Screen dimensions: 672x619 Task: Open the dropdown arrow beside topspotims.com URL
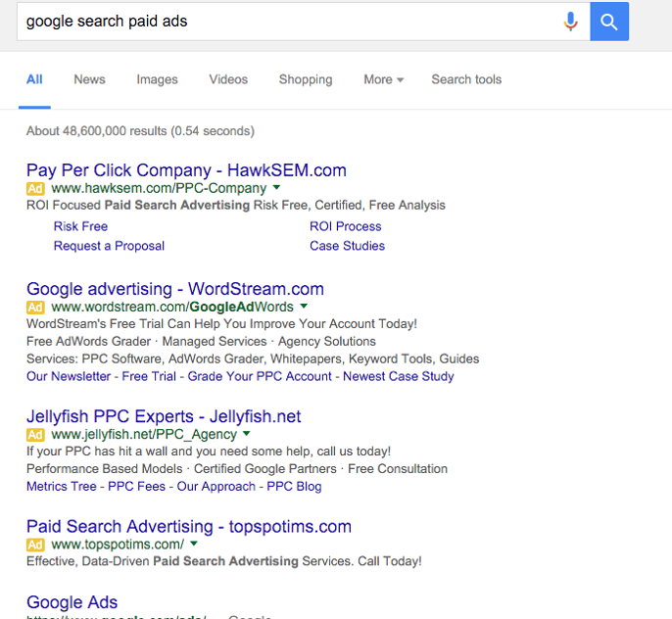pyautogui.click(x=194, y=544)
